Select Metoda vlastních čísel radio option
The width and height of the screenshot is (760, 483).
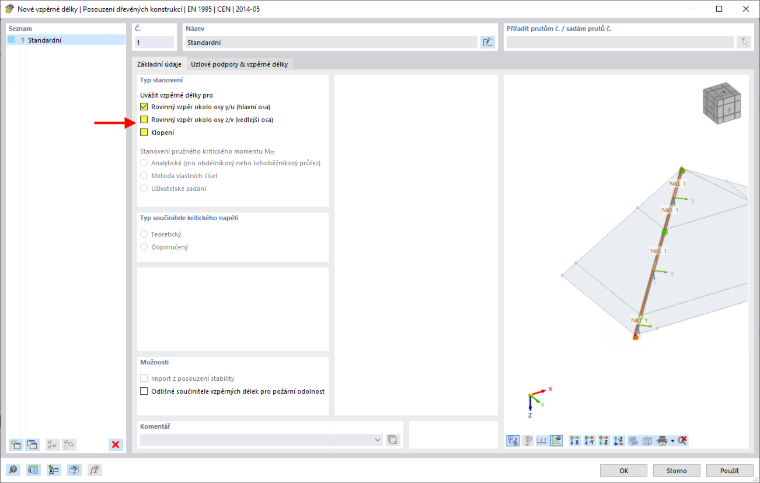click(x=144, y=175)
